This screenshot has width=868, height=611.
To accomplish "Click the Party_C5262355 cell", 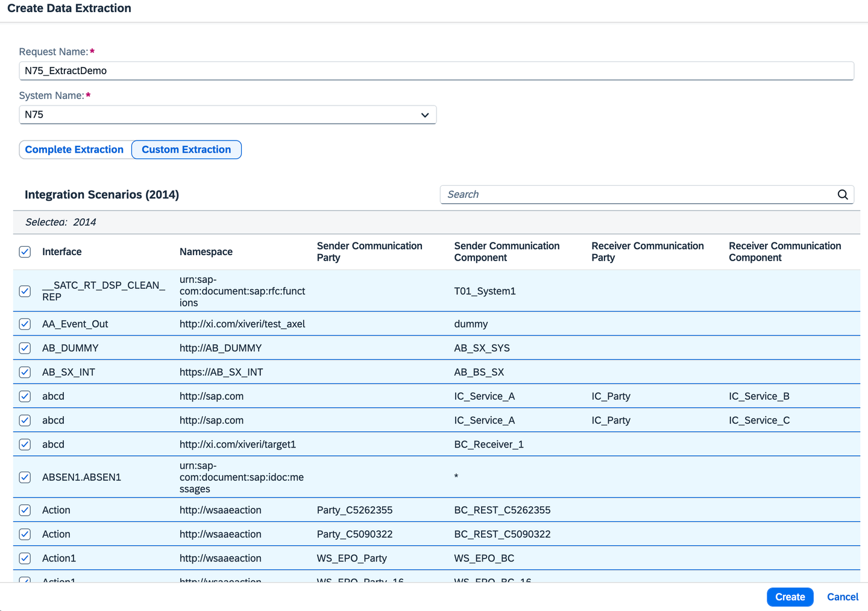I will pyautogui.click(x=355, y=510).
